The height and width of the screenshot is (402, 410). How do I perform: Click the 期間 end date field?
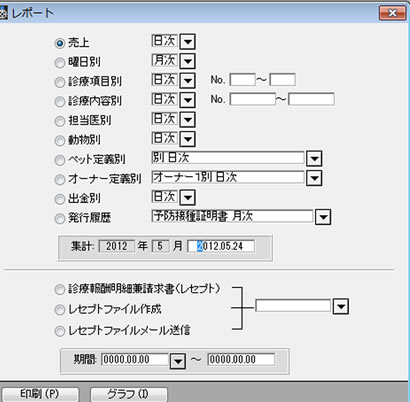241,359
